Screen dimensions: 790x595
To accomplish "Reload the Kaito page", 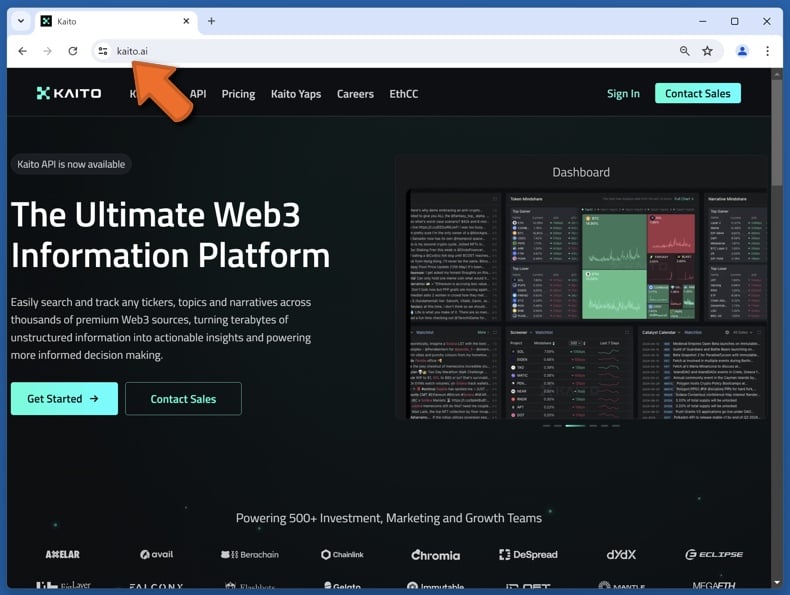I will coord(73,51).
